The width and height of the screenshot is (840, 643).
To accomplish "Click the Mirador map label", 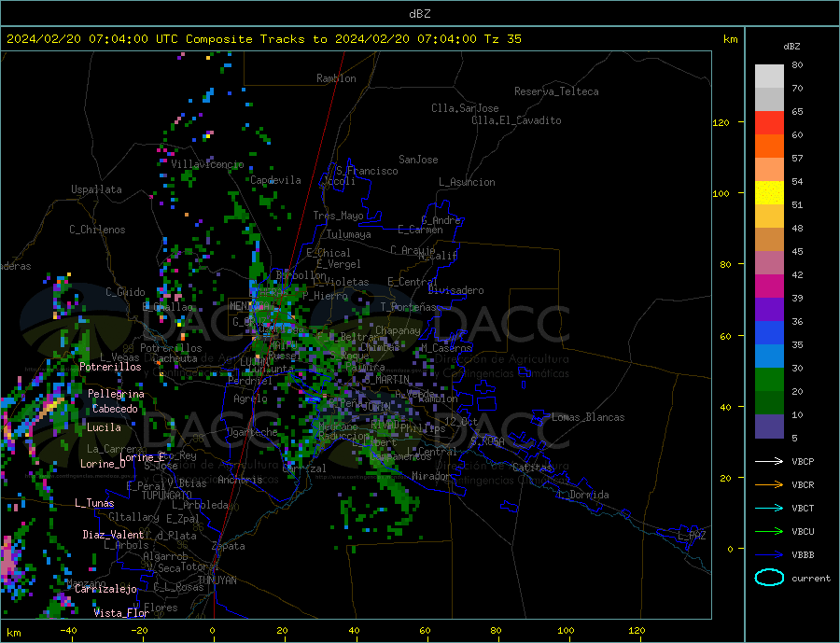I will [431, 476].
